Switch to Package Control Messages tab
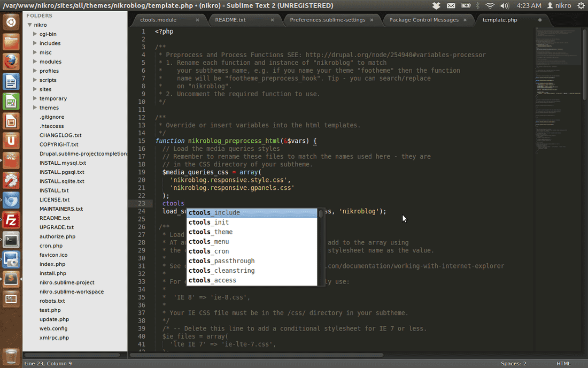Screen dimensions: 588x368 point(424,20)
